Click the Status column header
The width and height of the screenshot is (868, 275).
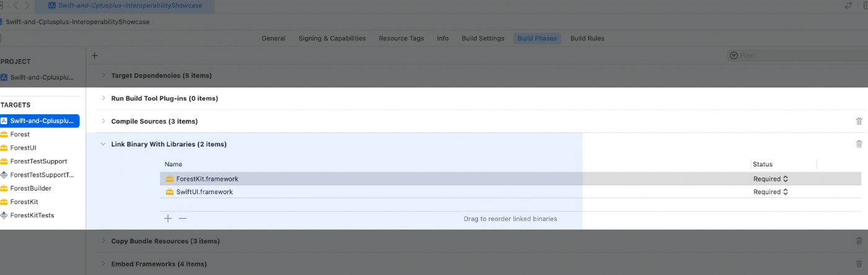pyautogui.click(x=763, y=165)
